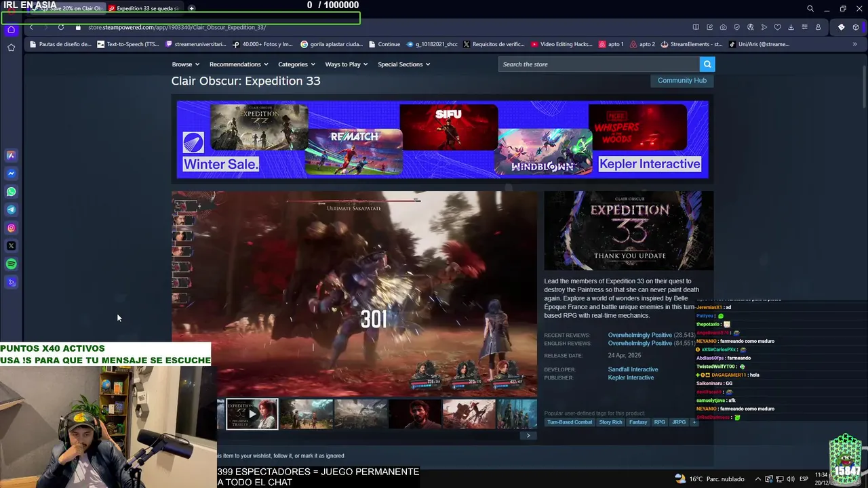
Task: Click the Steam store search magnifier button
Action: pos(707,64)
